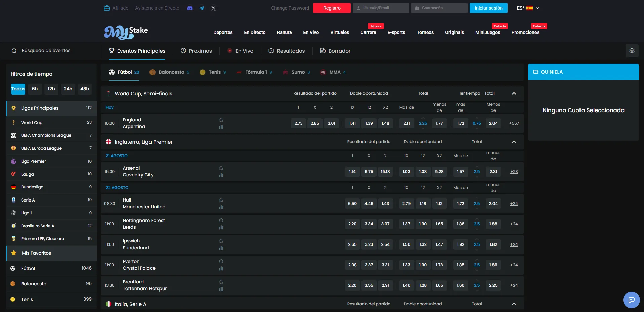Open statistics for Nottingham Forest vs Leeds

pyautogui.click(x=221, y=227)
